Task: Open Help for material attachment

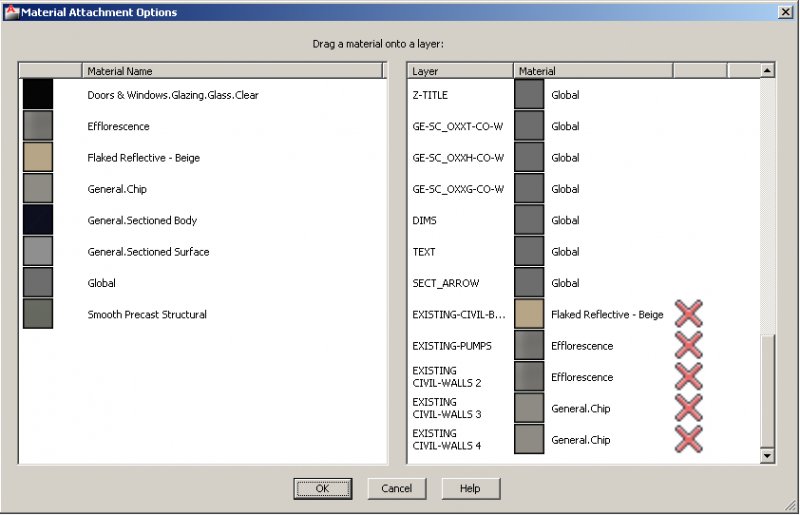Action: (x=470, y=489)
